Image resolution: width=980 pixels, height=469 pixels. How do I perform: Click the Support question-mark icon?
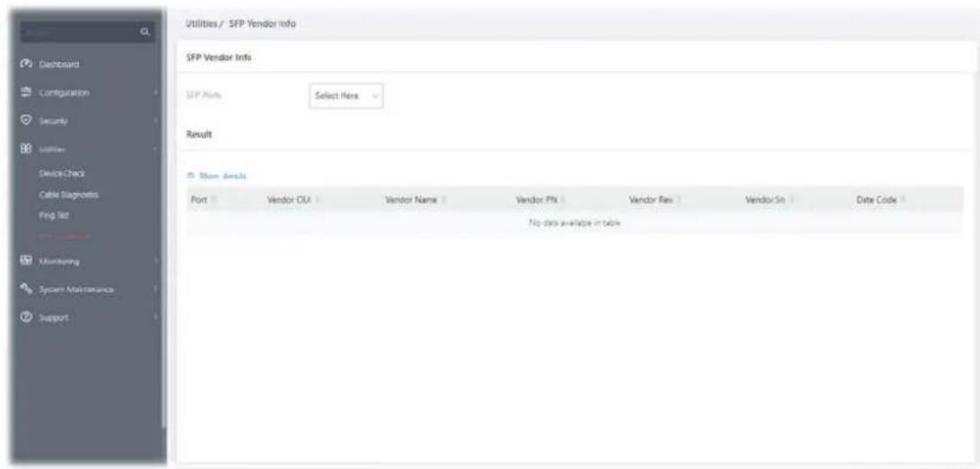click(x=27, y=317)
